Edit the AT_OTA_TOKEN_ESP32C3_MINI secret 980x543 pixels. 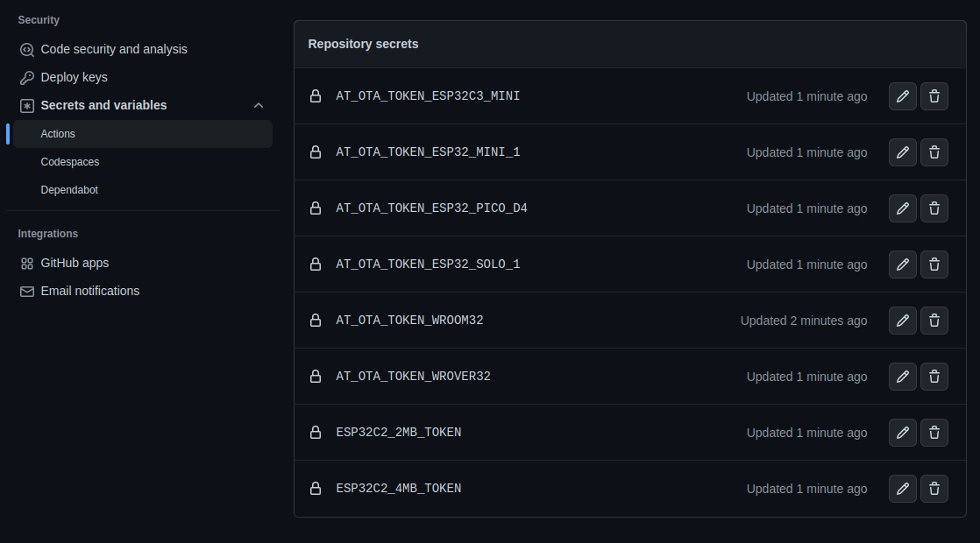(x=902, y=96)
